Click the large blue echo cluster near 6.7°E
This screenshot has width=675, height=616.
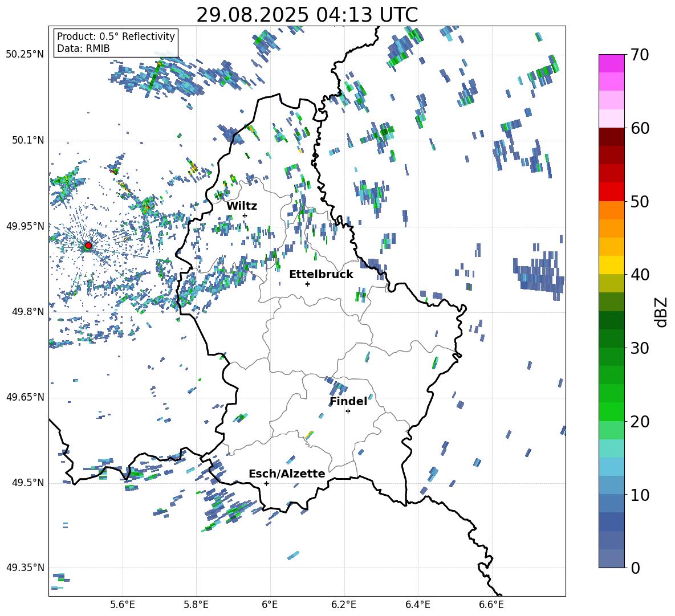point(540,275)
